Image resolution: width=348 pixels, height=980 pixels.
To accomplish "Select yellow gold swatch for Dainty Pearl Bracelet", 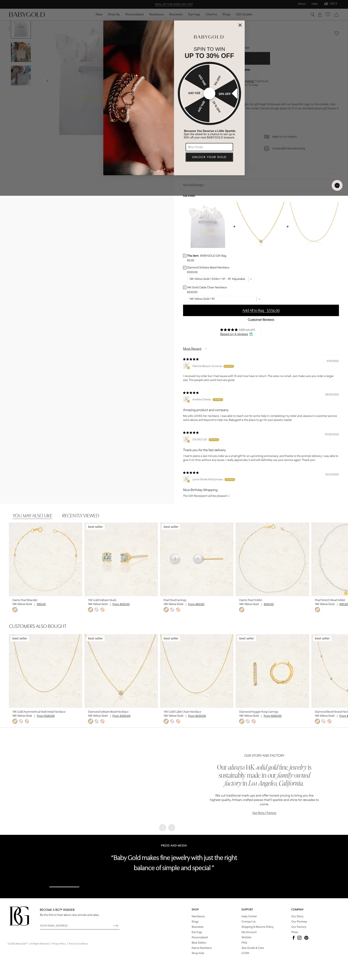I will (15, 610).
